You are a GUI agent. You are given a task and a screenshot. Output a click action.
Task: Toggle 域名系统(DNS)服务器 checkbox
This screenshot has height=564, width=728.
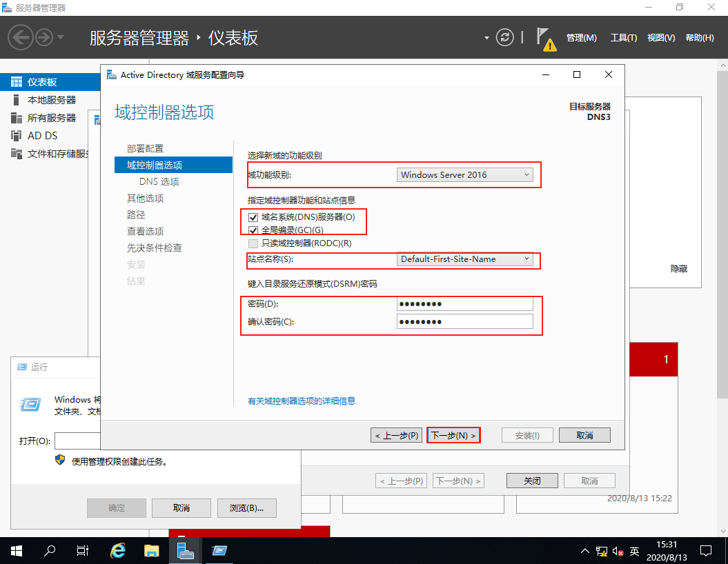pos(253,217)
